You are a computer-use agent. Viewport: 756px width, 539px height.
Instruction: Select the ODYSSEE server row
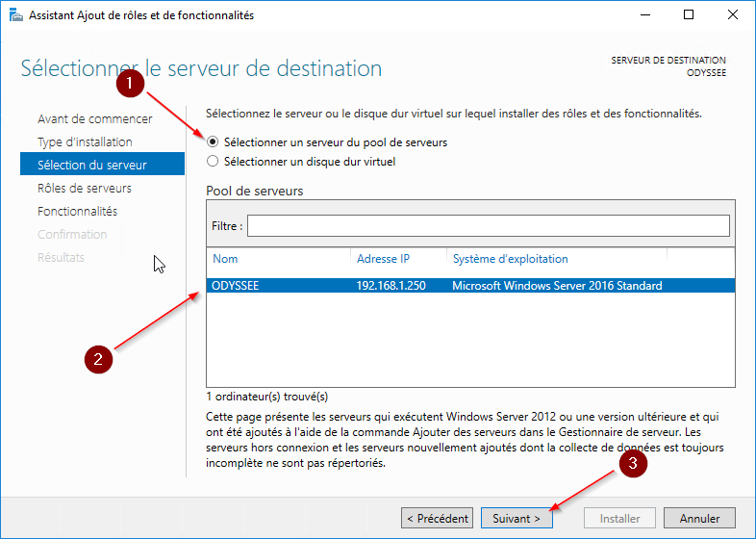tap(470, 286)
